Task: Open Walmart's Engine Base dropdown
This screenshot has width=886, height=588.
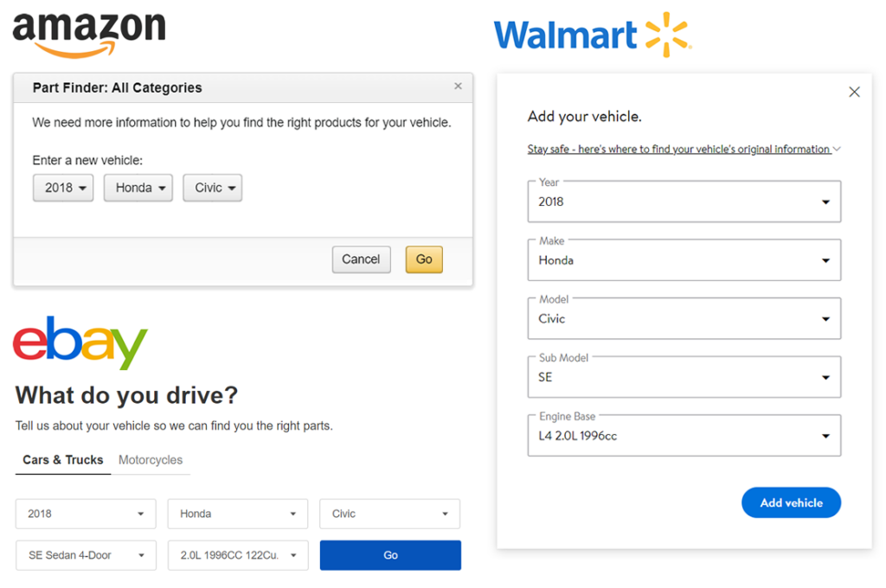Action: 684,435
